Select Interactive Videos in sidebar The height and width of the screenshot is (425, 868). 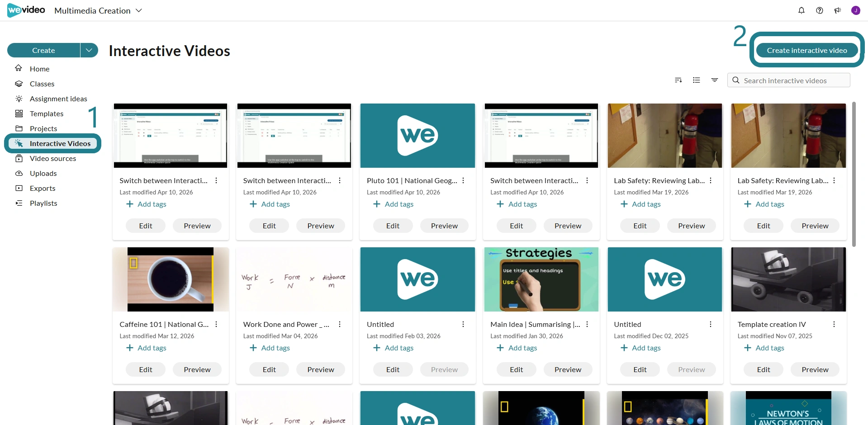53,143
